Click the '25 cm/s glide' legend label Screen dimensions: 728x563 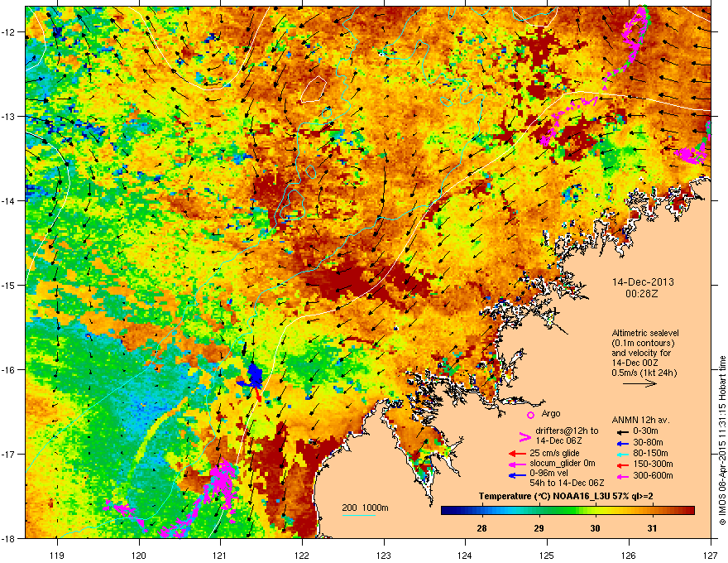[x=554, y=453]
